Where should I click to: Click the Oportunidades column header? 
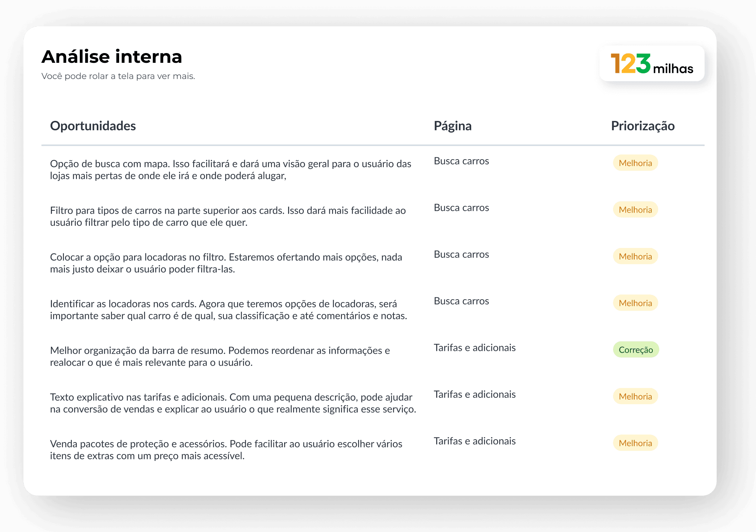(93, 126)
